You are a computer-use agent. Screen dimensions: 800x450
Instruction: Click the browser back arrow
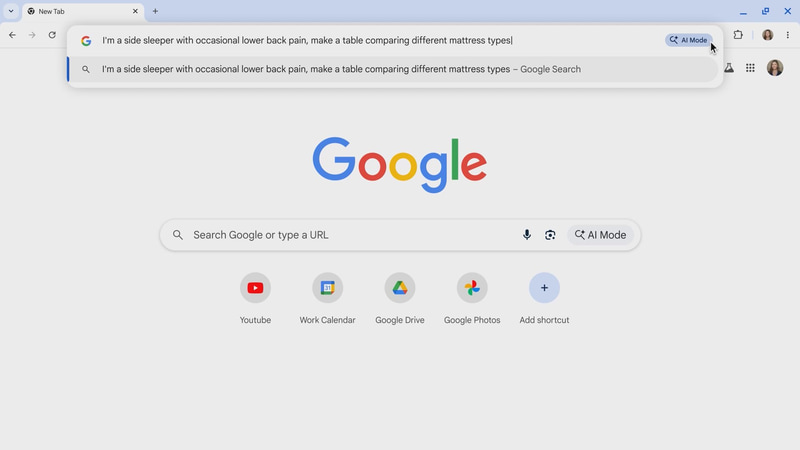pos(12,35)
